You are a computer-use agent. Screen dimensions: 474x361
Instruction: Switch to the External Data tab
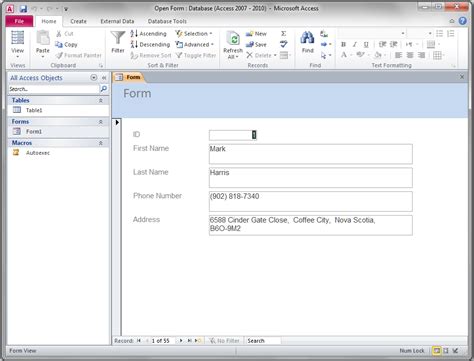117,21
